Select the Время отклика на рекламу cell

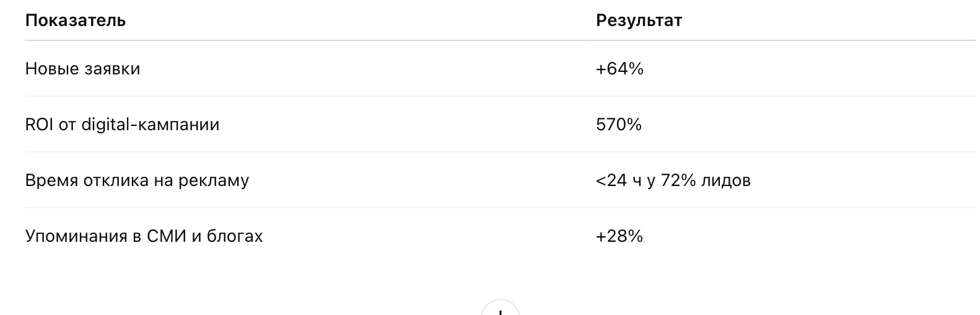pos(138,180)
